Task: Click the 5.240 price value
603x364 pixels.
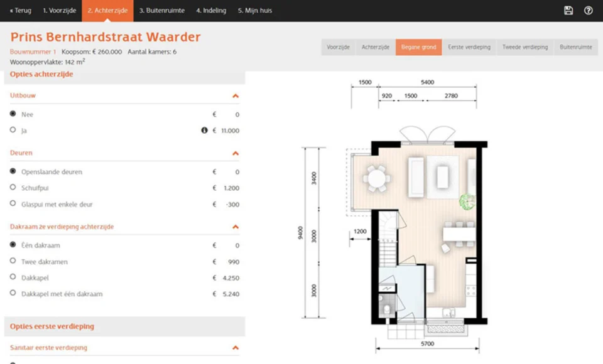Action: pyautogui.click(x=231, y=294)
